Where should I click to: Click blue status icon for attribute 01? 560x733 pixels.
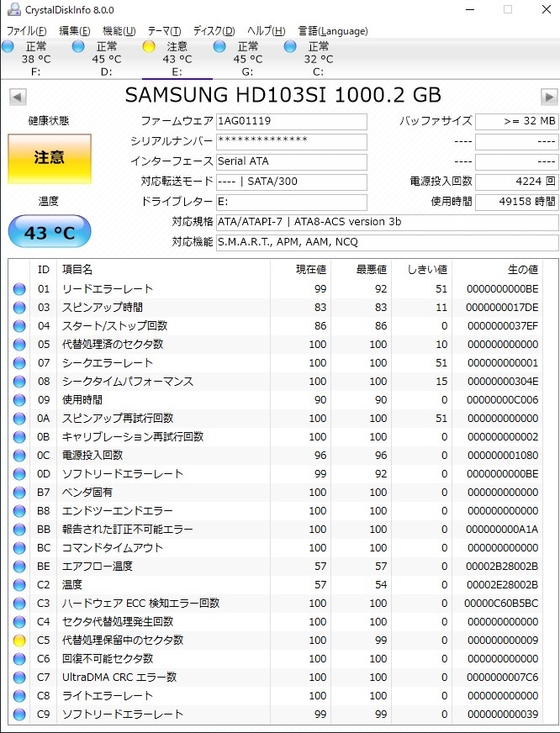19,289
